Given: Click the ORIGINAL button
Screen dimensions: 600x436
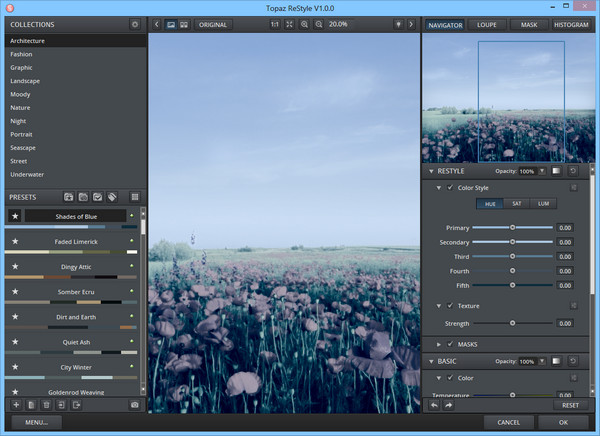Looking at the screenshot, I should click(x=212, y=23).
